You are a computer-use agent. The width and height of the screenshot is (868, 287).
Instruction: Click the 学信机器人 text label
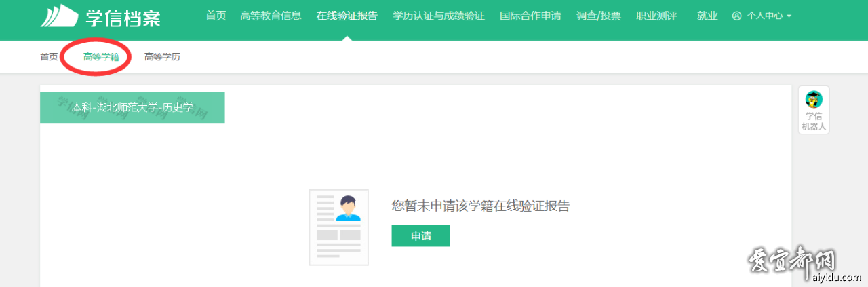pyautogui.click(x=814, y=121)
